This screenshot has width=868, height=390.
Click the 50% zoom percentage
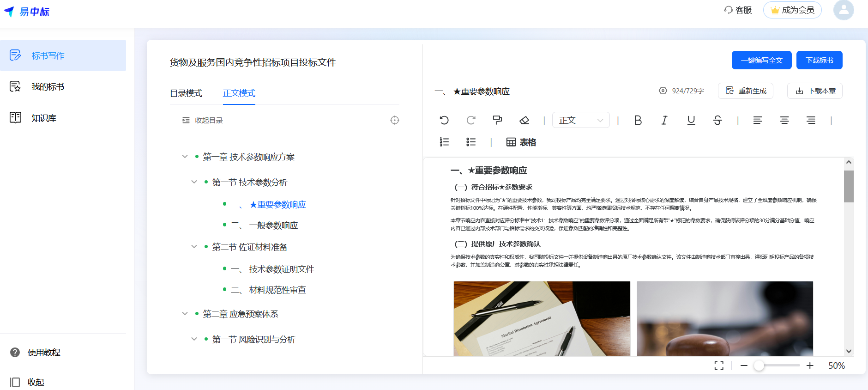(x=837, y=366)
